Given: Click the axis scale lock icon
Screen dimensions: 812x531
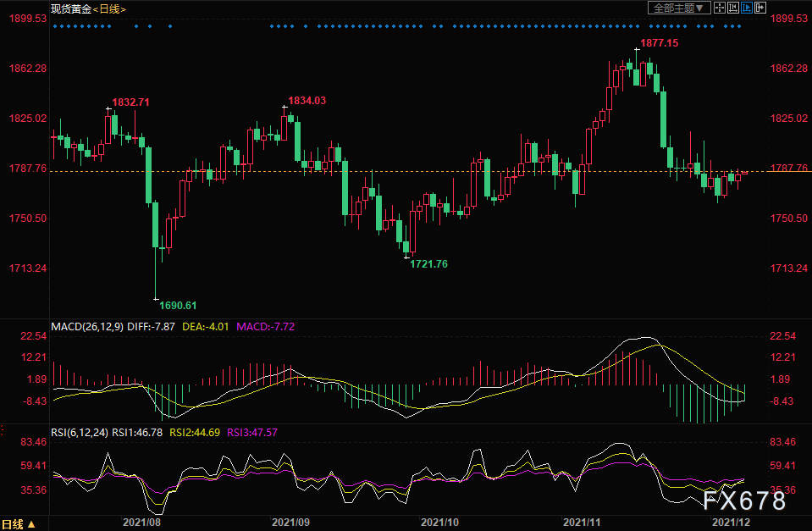Looking at the screenshot, I should click(x=733, y=8).
